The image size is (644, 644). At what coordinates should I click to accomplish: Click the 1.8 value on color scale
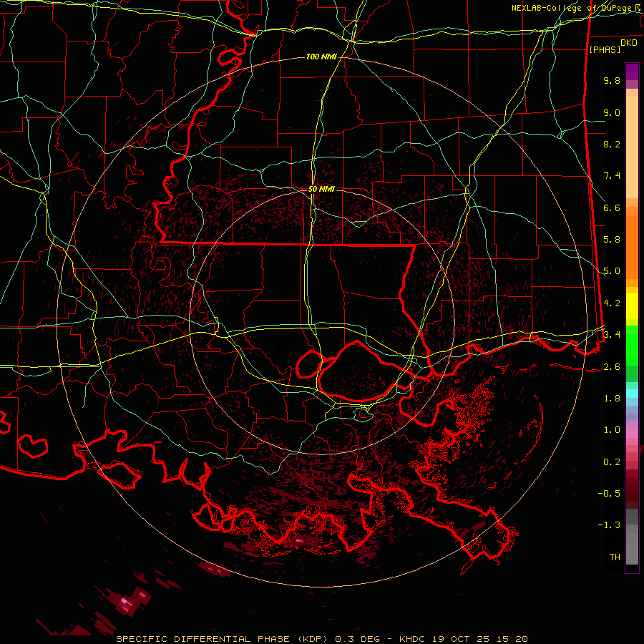pyautogui.click(x=612, y=399)
